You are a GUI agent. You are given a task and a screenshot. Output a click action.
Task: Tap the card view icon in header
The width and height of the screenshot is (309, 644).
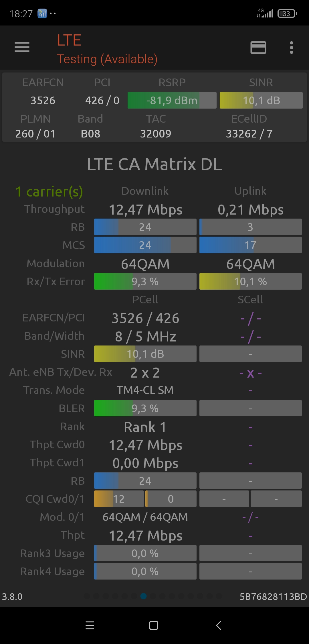(x=258, y=48)
